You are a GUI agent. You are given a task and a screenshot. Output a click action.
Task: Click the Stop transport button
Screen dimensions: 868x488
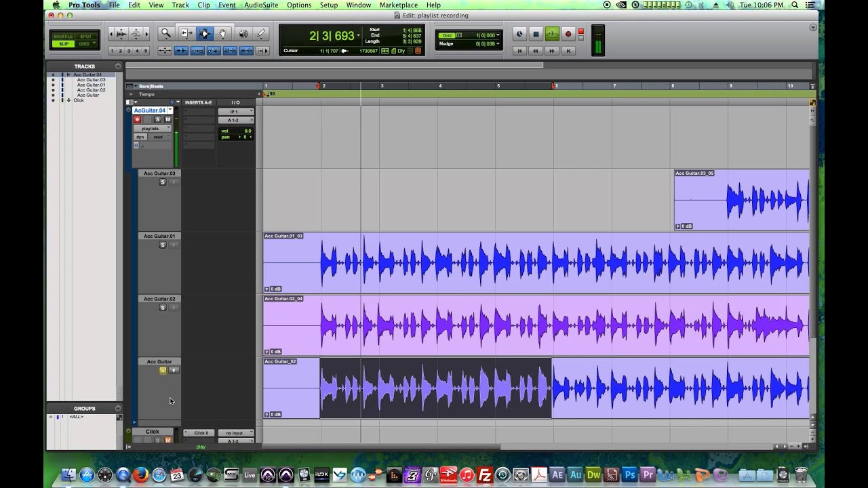pos(536,34)
